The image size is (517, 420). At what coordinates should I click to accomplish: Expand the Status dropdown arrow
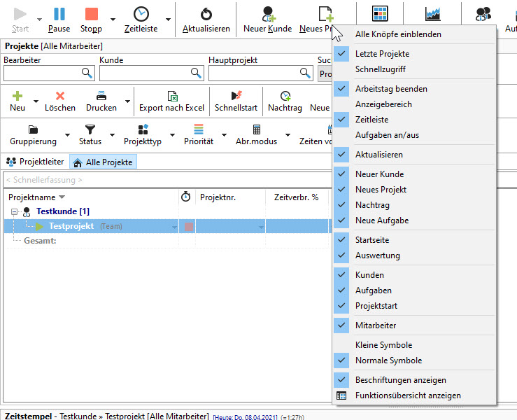click(112, 135)
